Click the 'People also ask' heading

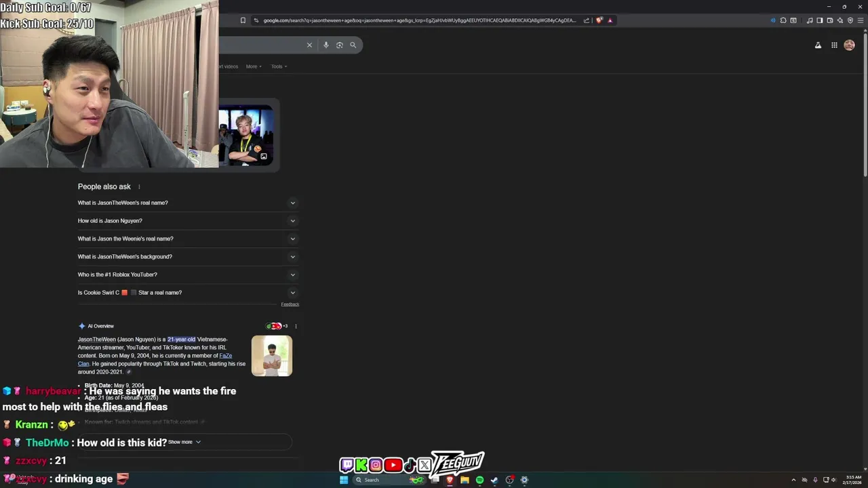click(104, 186)
